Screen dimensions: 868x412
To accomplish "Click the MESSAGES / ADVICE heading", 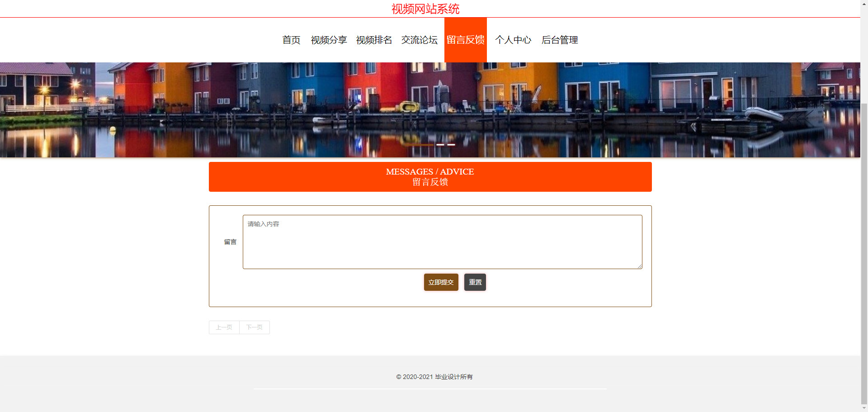I will (430, 172).
